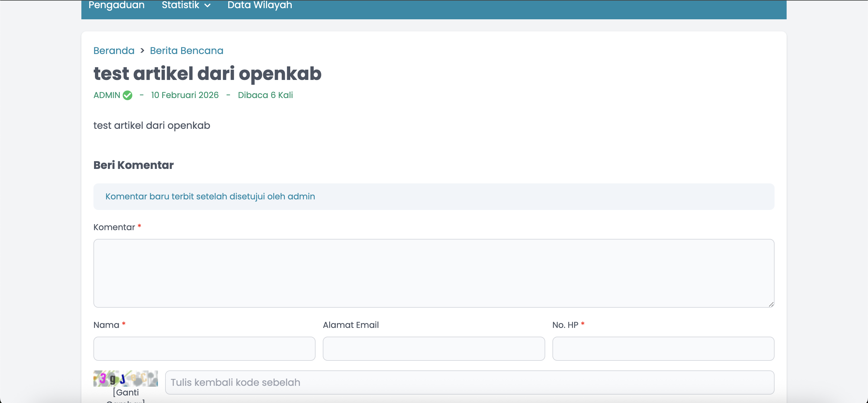This screenshot has height=403, width=868.
Task: Click the Beranda breadcrumb link
Action: 114,51
